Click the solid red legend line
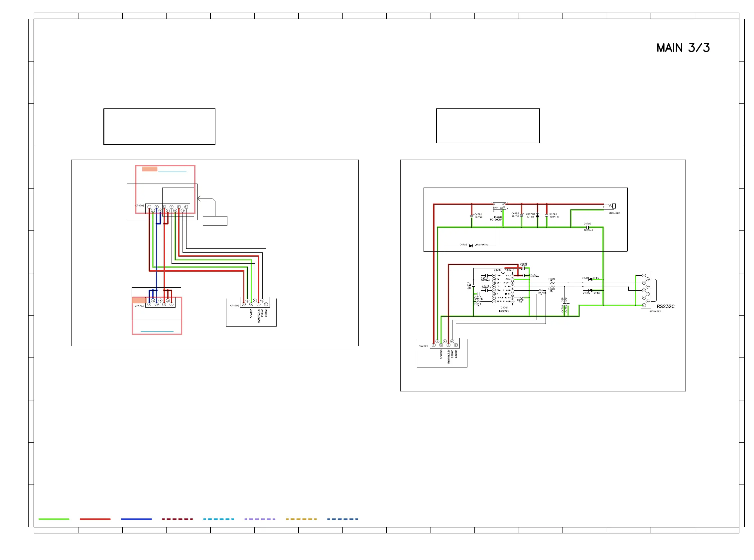 (x=95, y=519)
